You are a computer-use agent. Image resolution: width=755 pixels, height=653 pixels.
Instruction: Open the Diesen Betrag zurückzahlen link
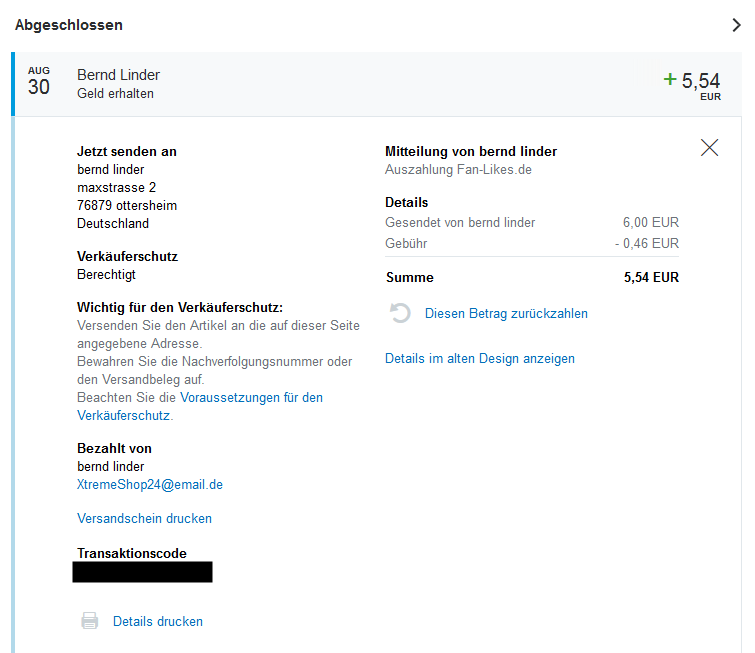(x=506, y=313)
